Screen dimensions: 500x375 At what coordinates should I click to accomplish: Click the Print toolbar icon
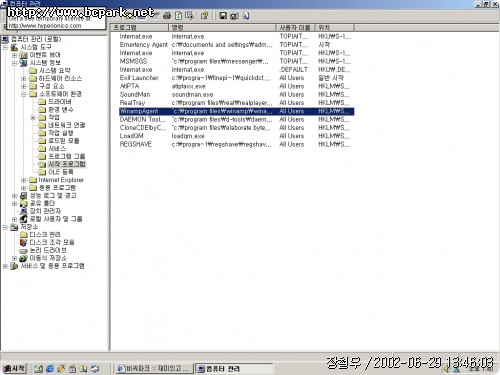click(167, 15)
